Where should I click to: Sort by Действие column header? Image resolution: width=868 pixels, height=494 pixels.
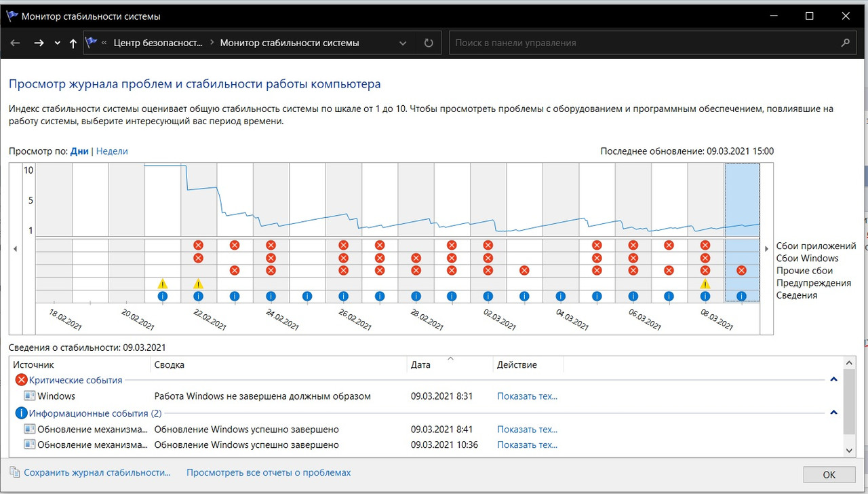click(x=528, y=365)
